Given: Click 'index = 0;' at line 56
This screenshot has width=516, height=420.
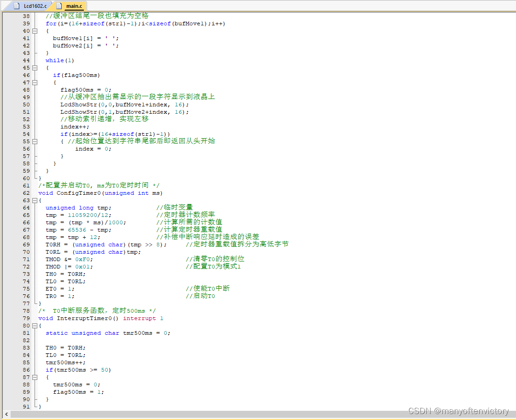Looking at the screenshot, I should [x=93, y=149].
